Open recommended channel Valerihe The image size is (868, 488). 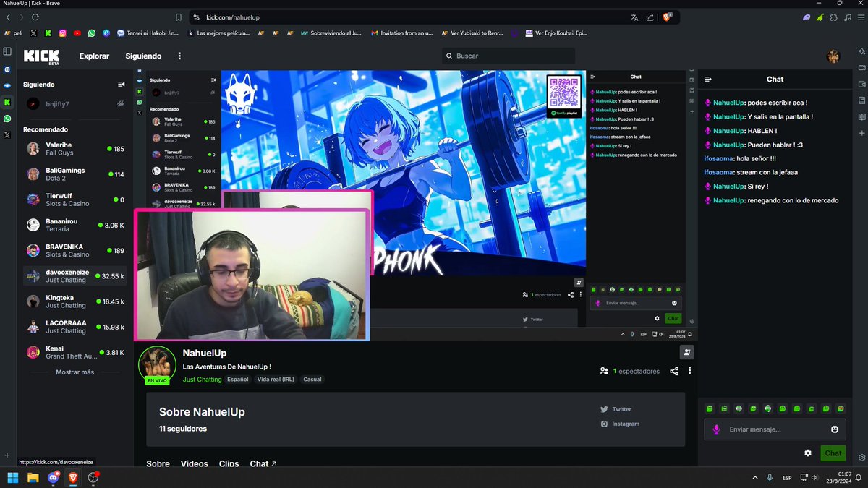coord(75,149)
